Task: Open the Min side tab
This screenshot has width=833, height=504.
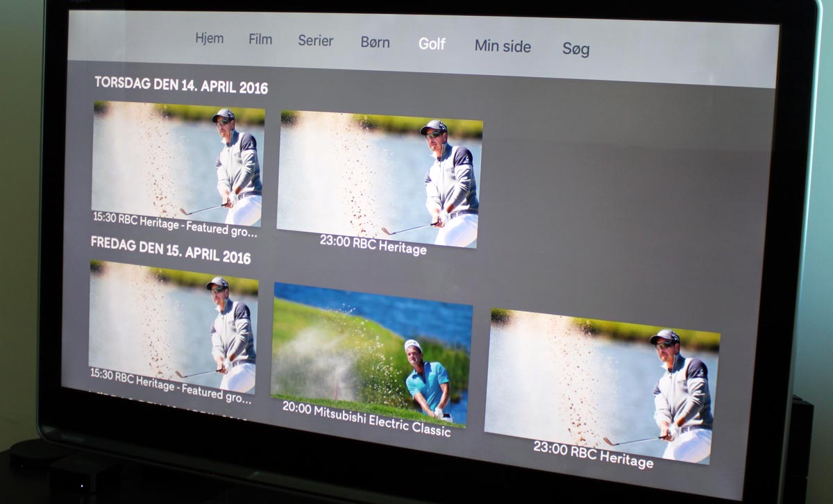Action: 503,47
